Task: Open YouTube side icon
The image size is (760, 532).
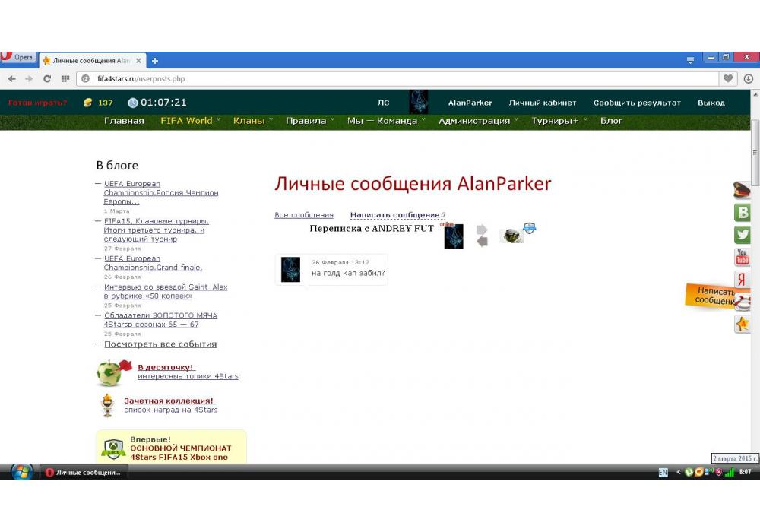Action: [742, 257]
